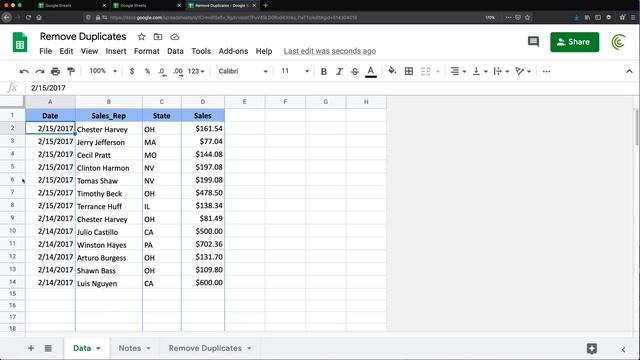
Task: Open the Add-ons menu
Action: pyautogui.click(x=233, y=51)
